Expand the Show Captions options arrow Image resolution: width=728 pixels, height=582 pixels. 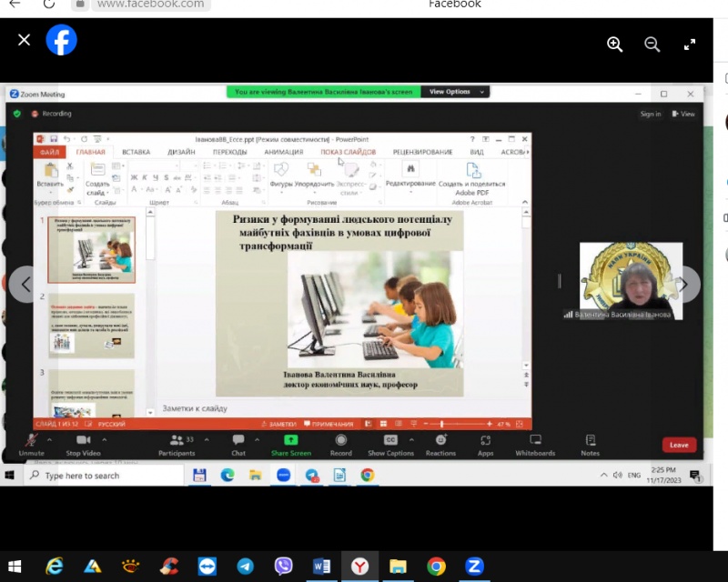coord(410,439)
